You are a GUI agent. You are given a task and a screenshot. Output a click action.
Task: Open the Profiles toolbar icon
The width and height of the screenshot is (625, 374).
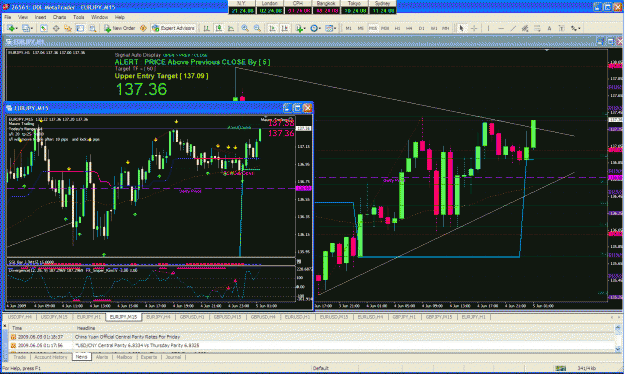point(26,28)
